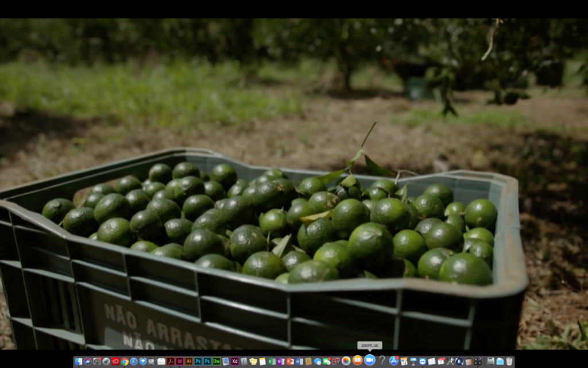Open Google Chrome from the dock
The image size is (588, 368).
tap(125, 361)
